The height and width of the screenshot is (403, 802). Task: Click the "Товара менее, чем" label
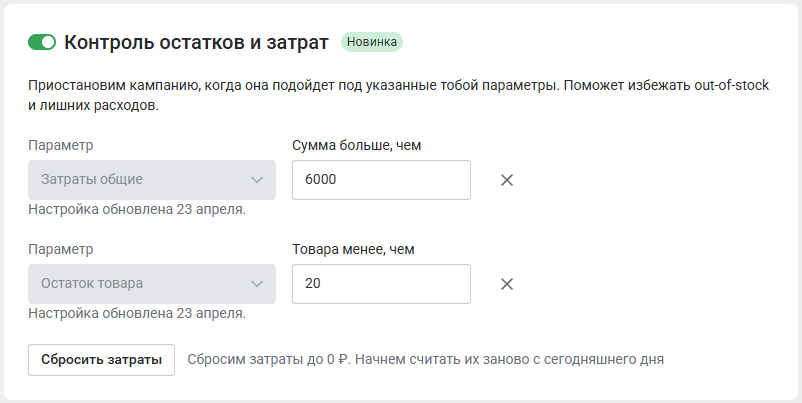click(x=353, y=249)
